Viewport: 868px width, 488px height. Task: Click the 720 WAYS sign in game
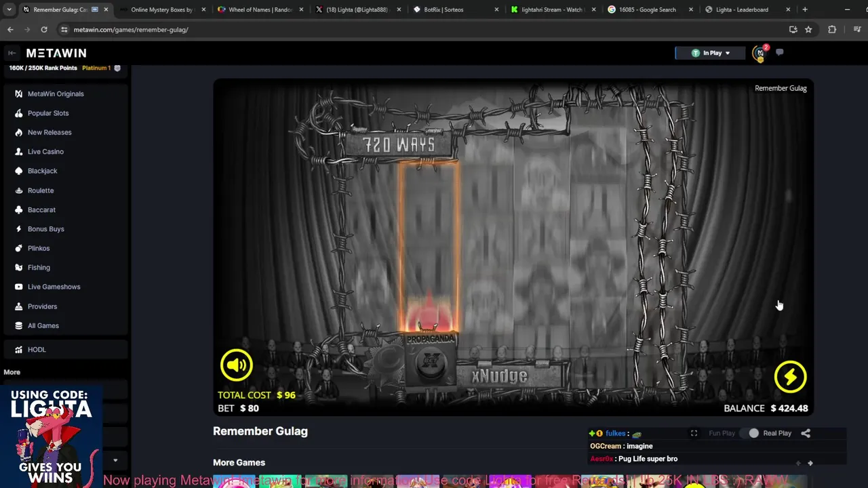click(x=399, y=144)
